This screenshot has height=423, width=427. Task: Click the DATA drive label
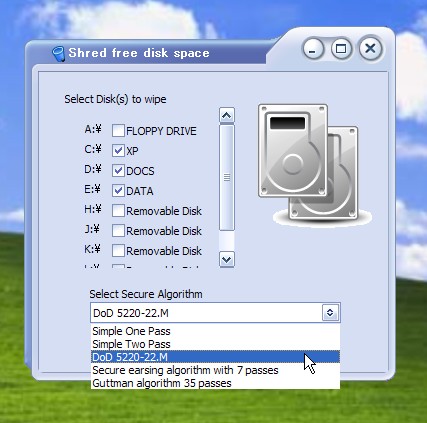pyautogui.click(x=140, y=191)
